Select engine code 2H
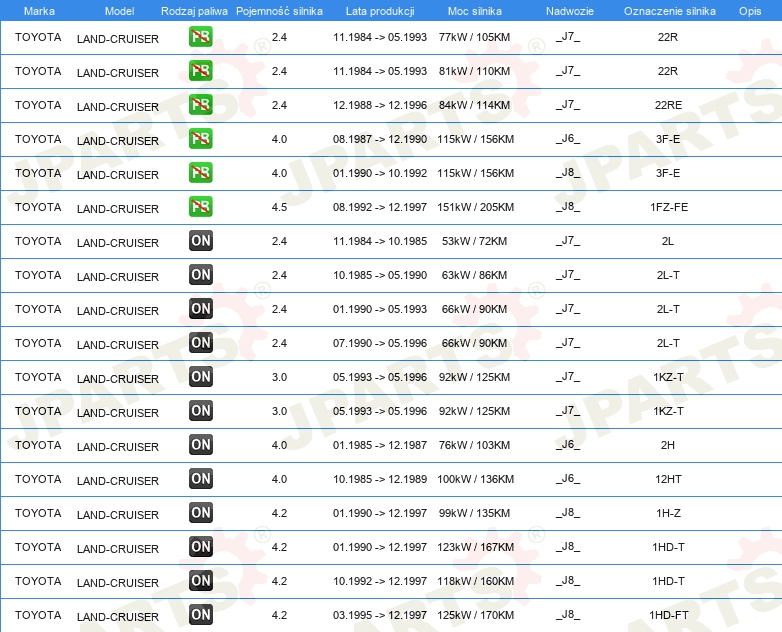 coord(668,445)
